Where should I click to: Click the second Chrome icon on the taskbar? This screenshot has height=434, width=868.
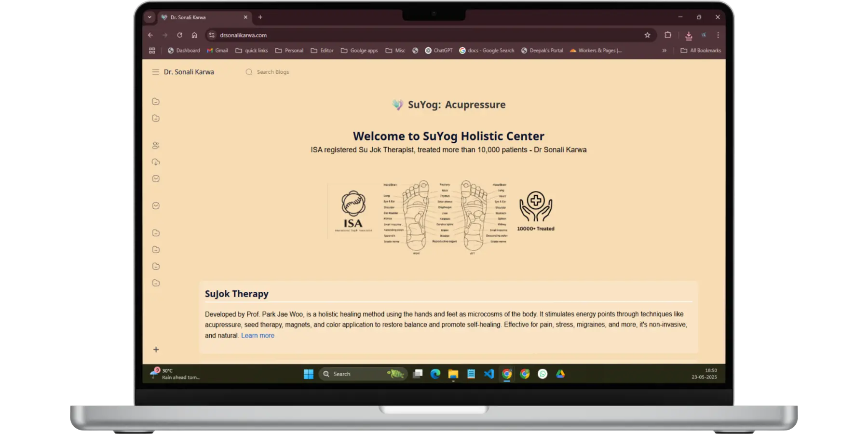(525, 374)
